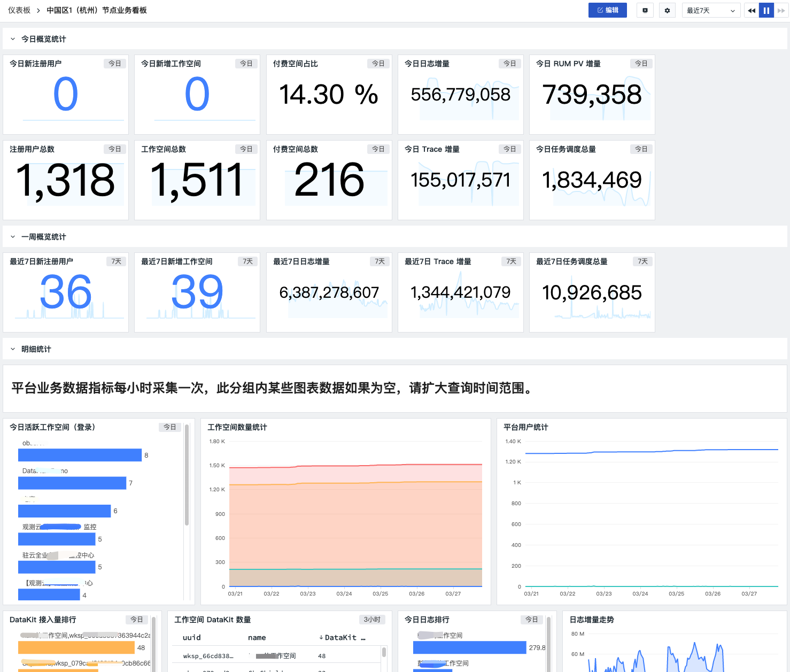The height and width of the screenshot is (672, 790).
Task: Click the 7天 tag on 最近7日日志增量
Action: coord(379,261)
